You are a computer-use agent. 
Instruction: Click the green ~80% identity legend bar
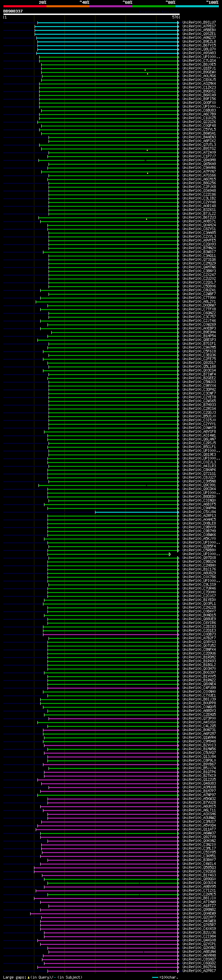[x=154, y=6]
